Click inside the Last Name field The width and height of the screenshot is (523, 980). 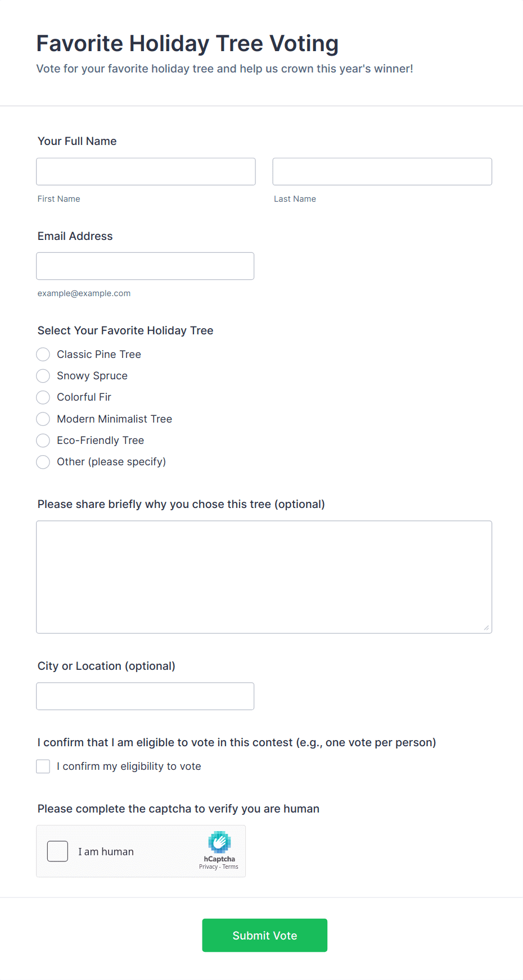(x=382, y=171)
